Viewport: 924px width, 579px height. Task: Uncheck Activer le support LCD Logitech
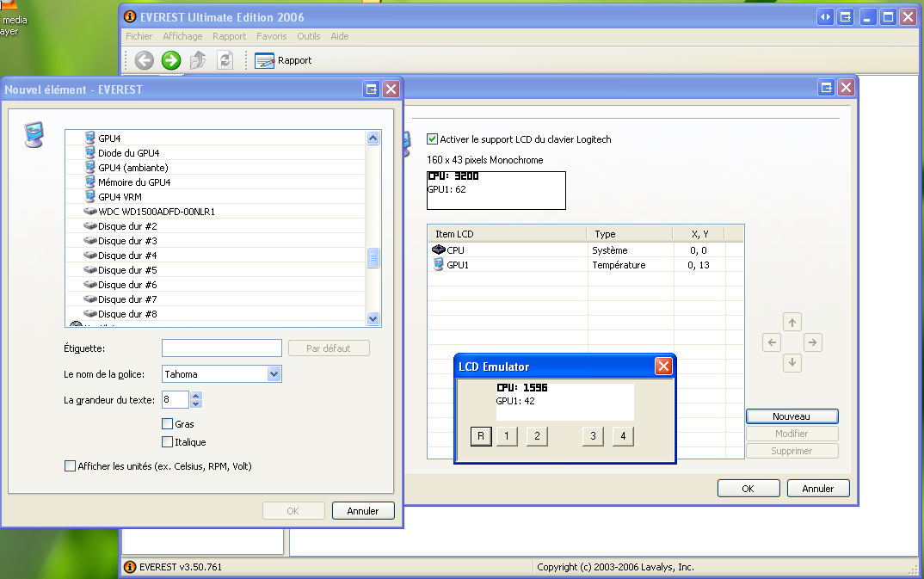[432, 139]
